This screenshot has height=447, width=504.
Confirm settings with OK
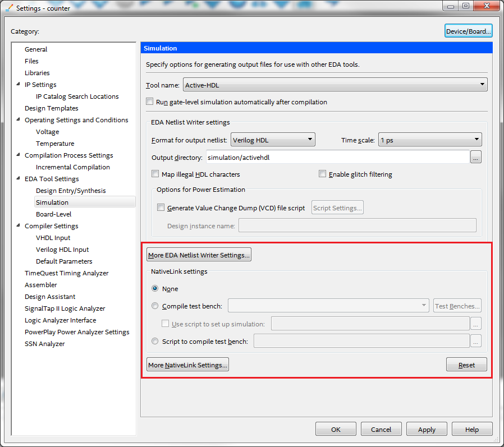pos(336,429)
